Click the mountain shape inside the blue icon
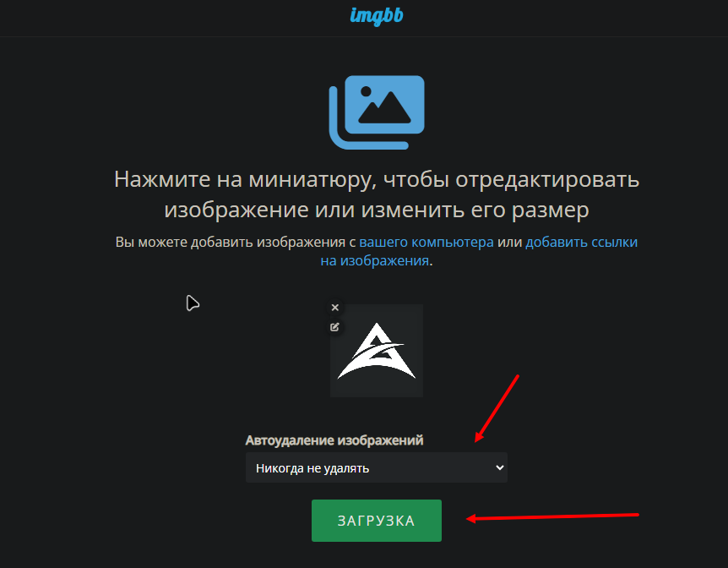This screenshot has width=728, height=568. tap(385, 107)
